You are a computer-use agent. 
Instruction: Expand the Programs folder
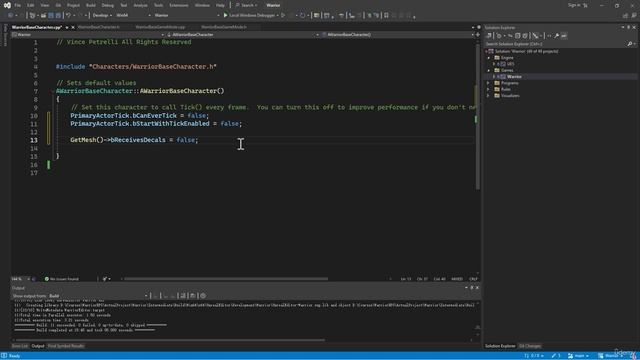[x=489, y=83]
